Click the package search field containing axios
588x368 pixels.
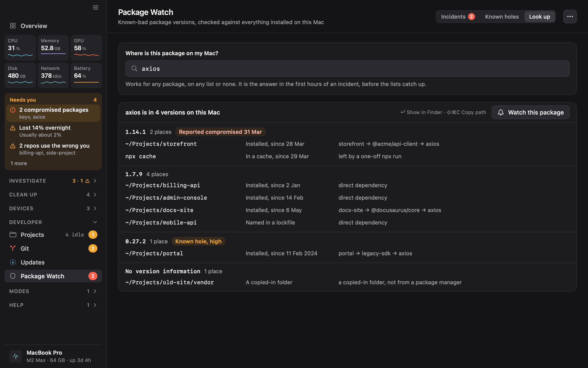pyautogui.click(x=347, y=68)
